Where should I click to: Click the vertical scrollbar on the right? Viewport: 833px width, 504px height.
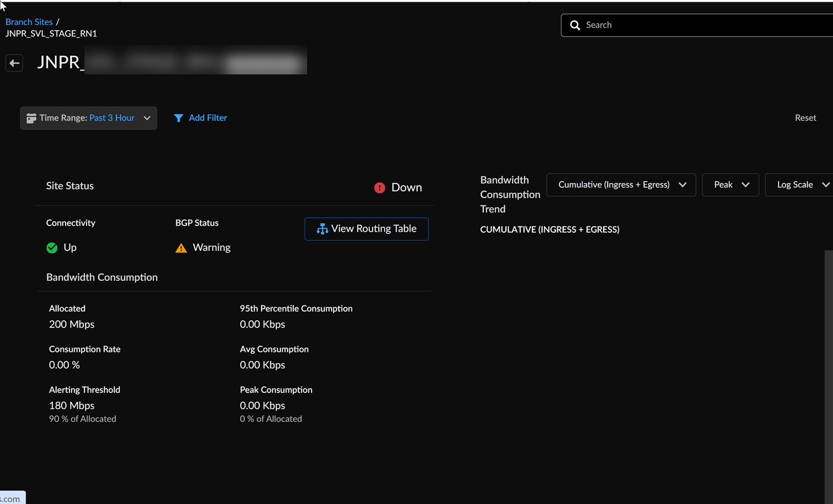[x=829, y=361]
